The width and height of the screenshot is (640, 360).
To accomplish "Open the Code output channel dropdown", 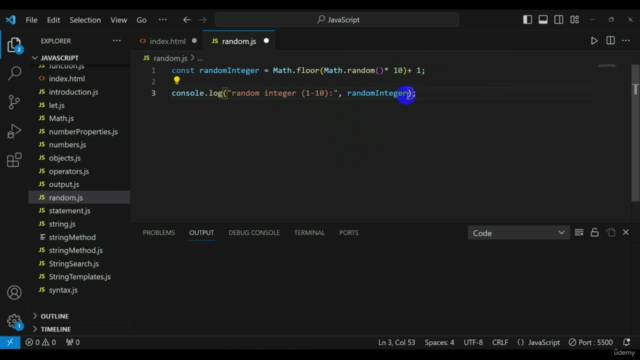I will click(518, 233).
